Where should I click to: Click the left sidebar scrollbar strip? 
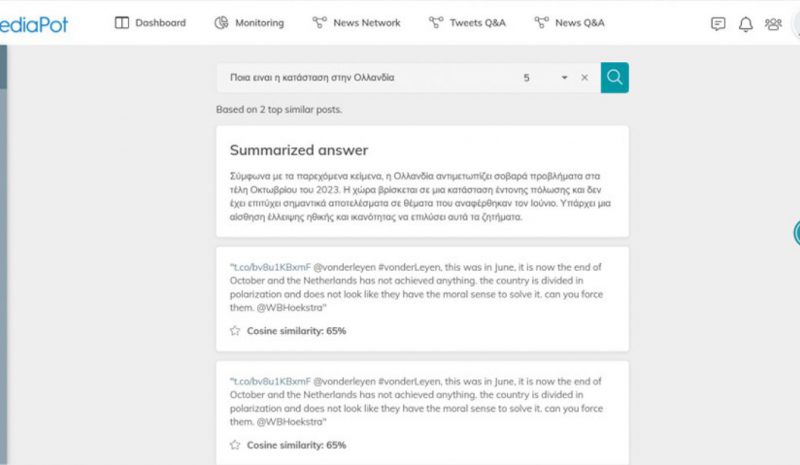point(3,254)
